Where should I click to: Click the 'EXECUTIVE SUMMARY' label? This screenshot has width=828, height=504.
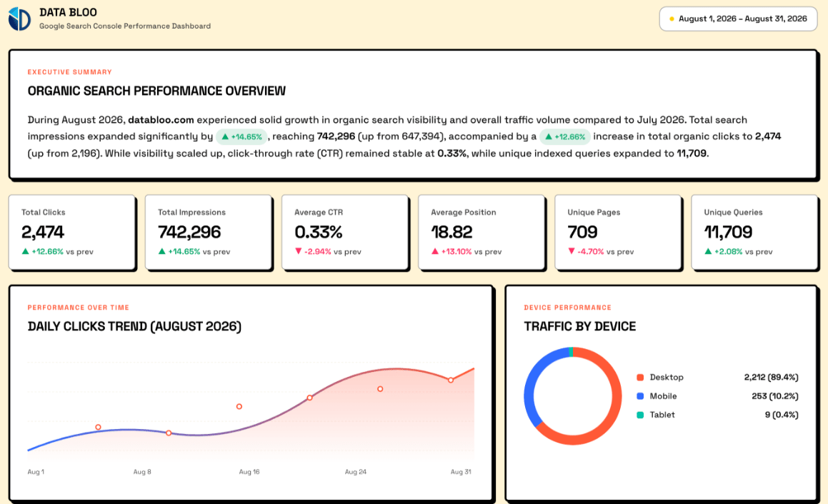(x=70, y=72)
